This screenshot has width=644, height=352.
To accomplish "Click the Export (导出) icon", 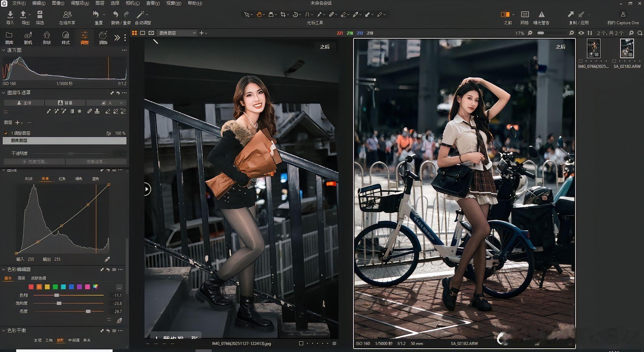I will point(23,14).
